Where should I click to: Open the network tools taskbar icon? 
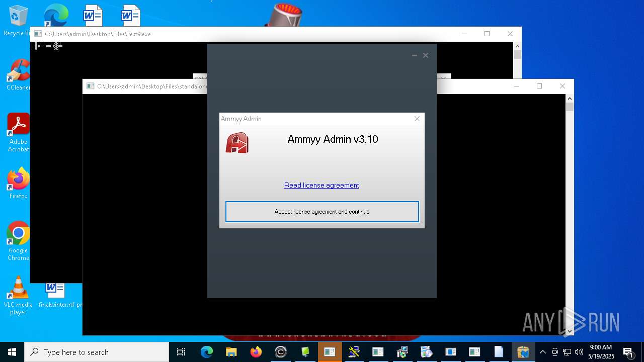[x=354, y=352]
